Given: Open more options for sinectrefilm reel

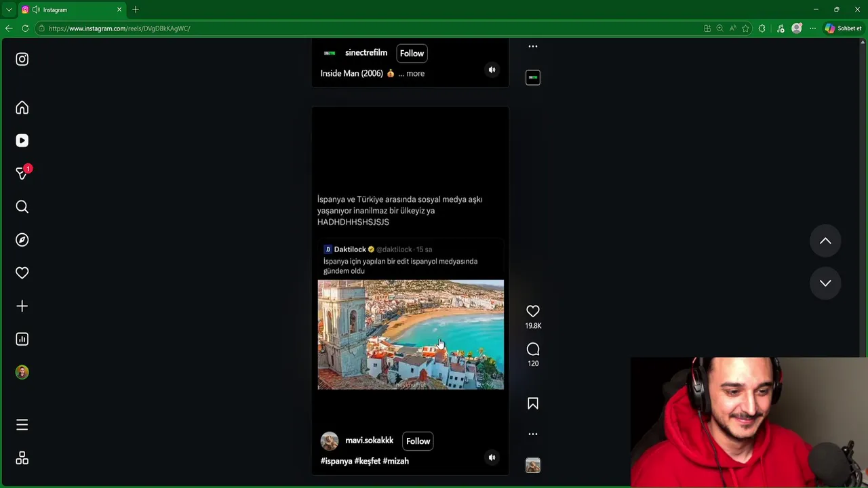Looking at the screenshot, I should pos(533,46).
